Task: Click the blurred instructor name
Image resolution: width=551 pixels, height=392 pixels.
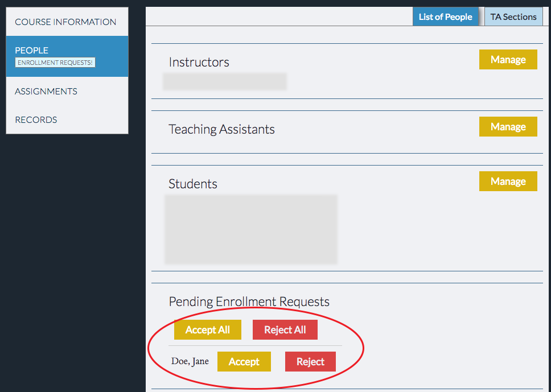Action: (225, 81)
